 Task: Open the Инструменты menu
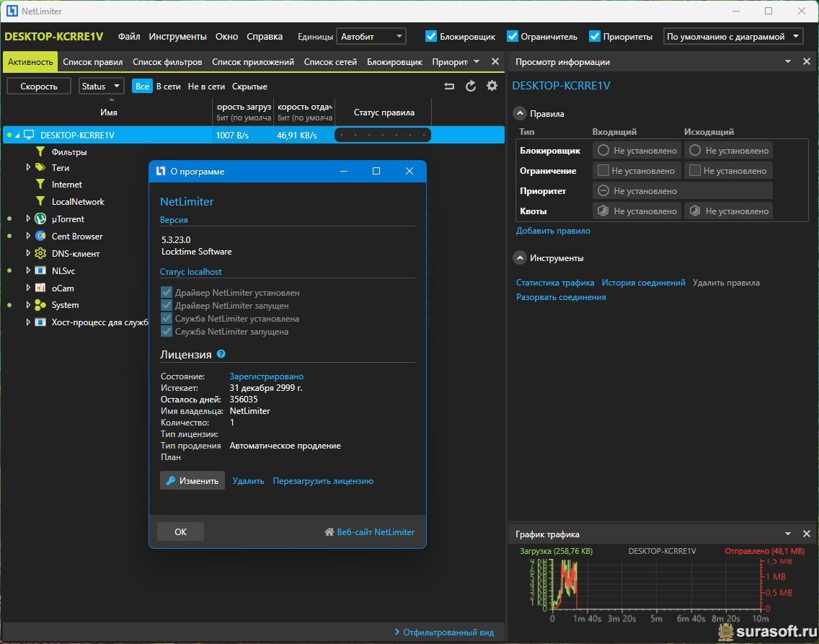point(177,37)
